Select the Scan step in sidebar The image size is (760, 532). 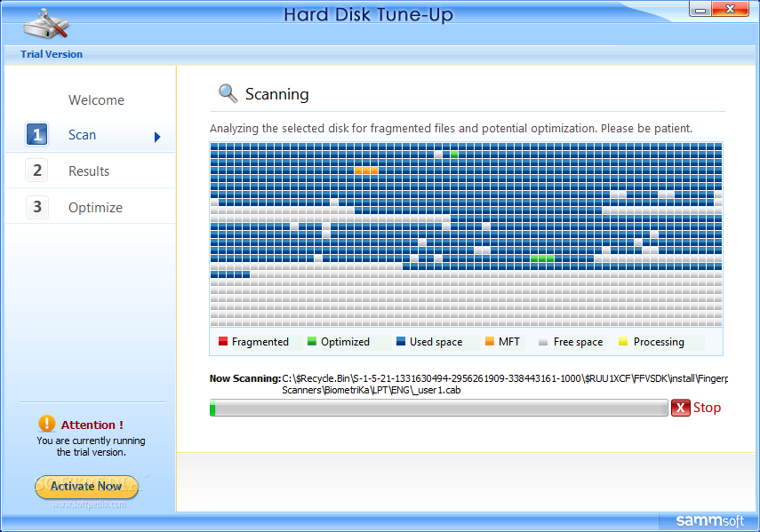90,135
